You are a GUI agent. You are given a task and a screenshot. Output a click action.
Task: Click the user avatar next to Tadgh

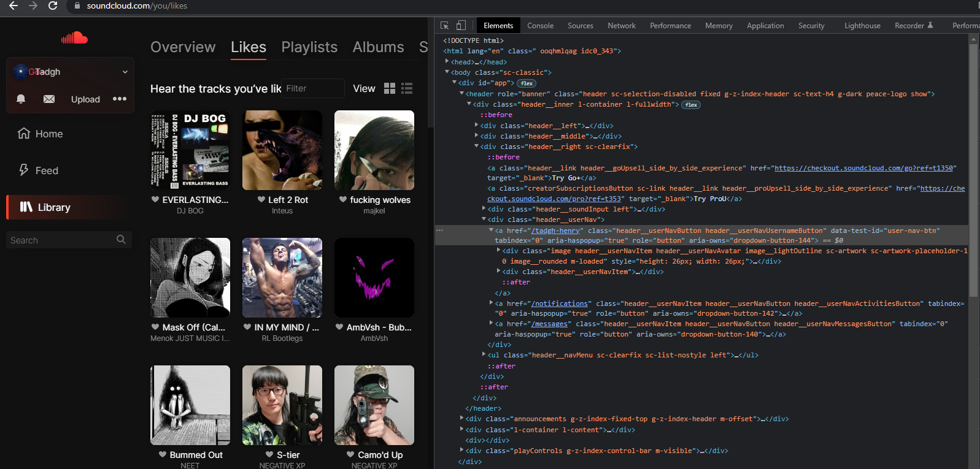[20, 72]
